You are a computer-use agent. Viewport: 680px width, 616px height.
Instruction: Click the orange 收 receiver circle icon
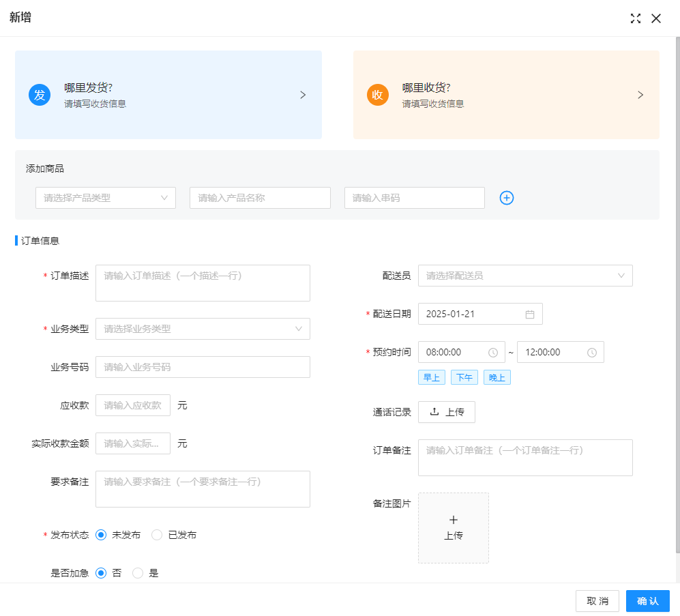[x=378, y=95]
